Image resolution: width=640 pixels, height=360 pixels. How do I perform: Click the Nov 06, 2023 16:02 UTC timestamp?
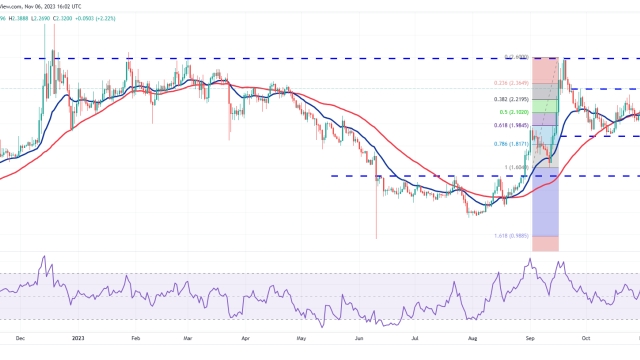(x=53, y=7)
